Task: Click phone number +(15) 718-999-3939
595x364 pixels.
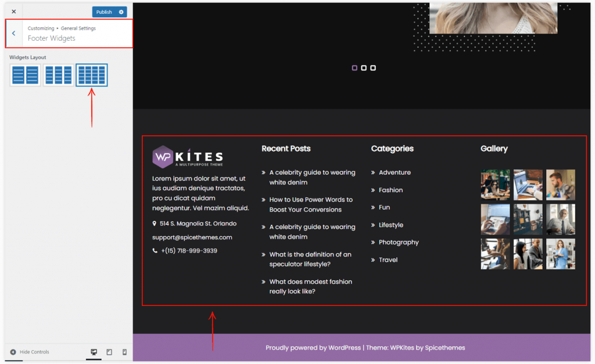Action: 189,251
